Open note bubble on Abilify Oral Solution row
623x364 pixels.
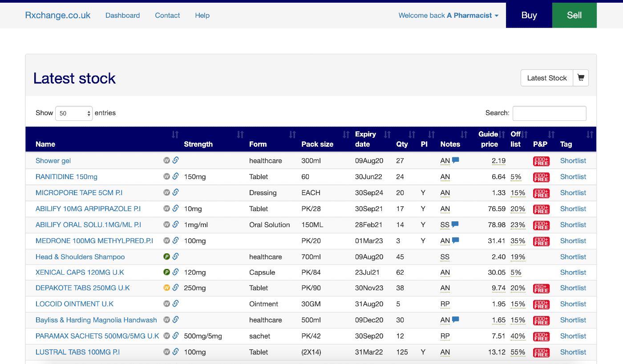tap(455, 224)
